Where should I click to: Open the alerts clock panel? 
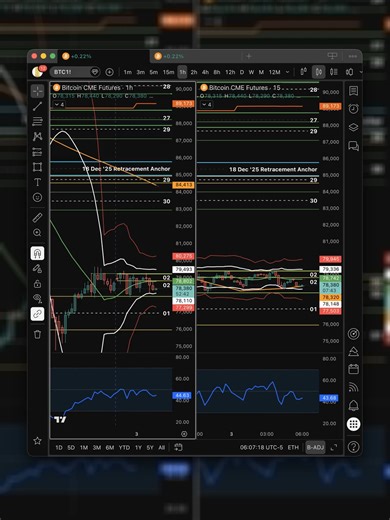(x=353, y=109)
